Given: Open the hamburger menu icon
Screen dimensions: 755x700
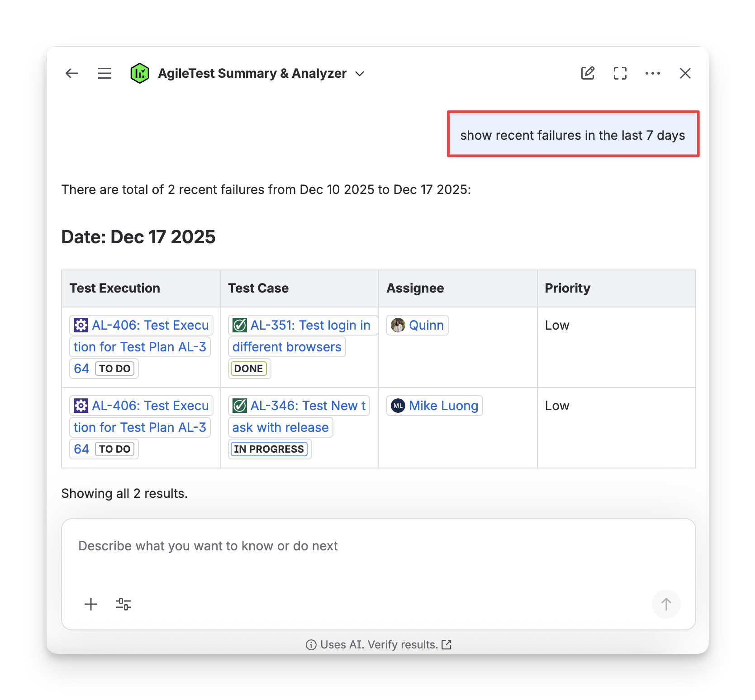Looking at the screenshot, I should (104, 73).
